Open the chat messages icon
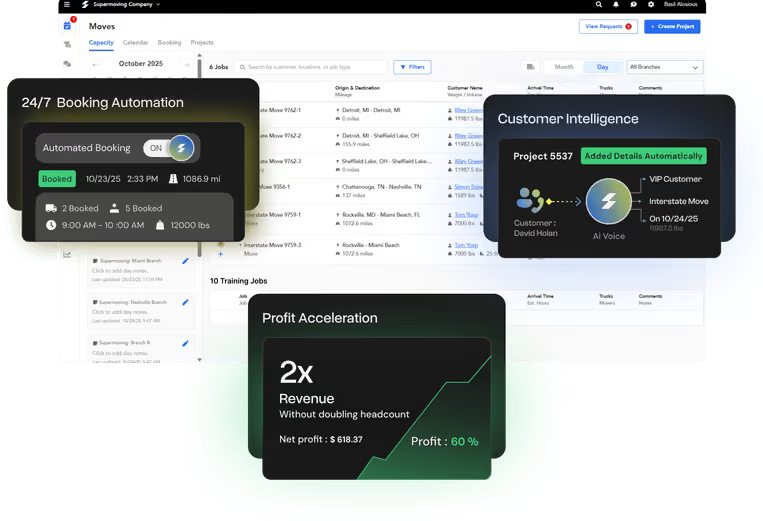Screen dimensions: 763x521 634,4
